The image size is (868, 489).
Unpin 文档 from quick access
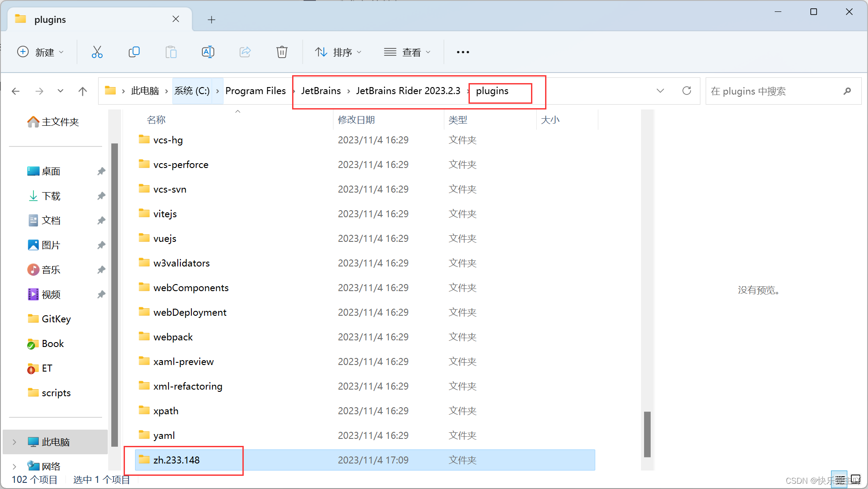pyautogui.click(x=101, y=220)
